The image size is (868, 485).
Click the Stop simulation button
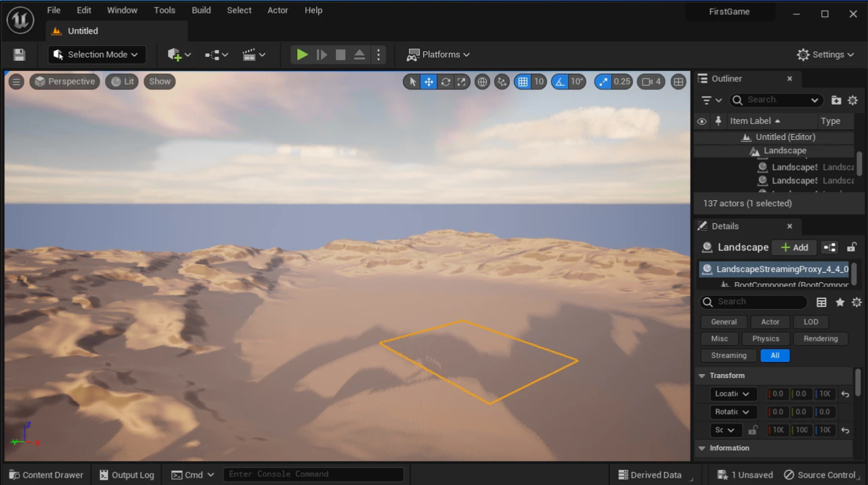[x=341, y=55]
